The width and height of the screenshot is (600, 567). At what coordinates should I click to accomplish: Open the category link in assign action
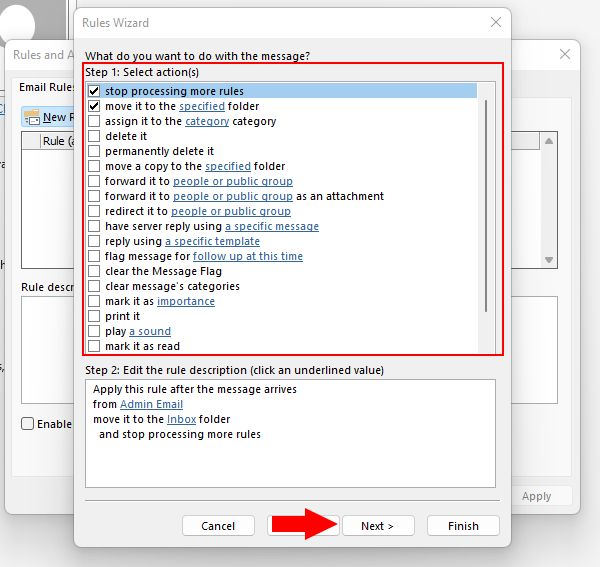click(207, 121)
